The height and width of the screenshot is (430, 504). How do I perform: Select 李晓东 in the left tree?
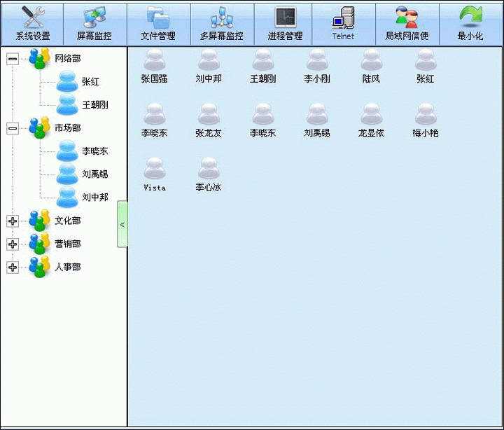[83, 151]
